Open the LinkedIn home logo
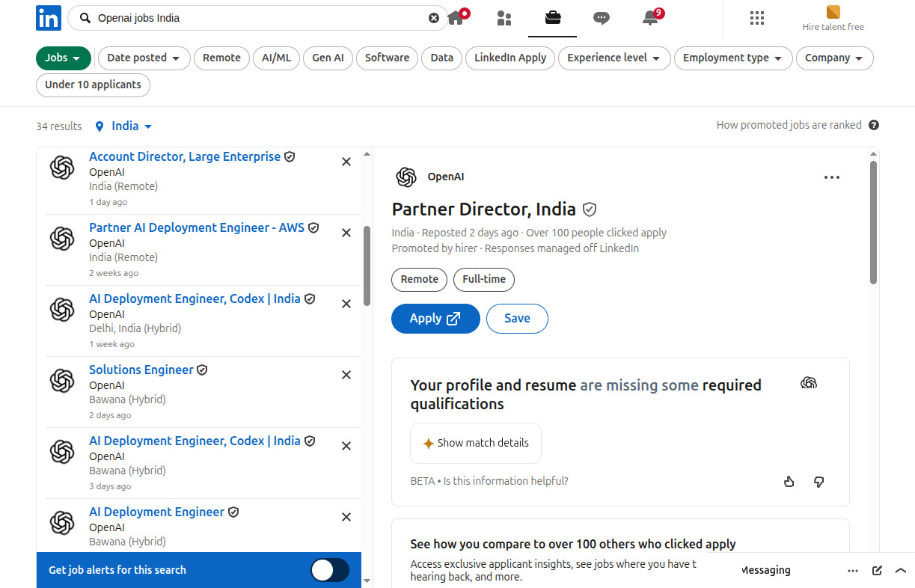 point(49,18)
